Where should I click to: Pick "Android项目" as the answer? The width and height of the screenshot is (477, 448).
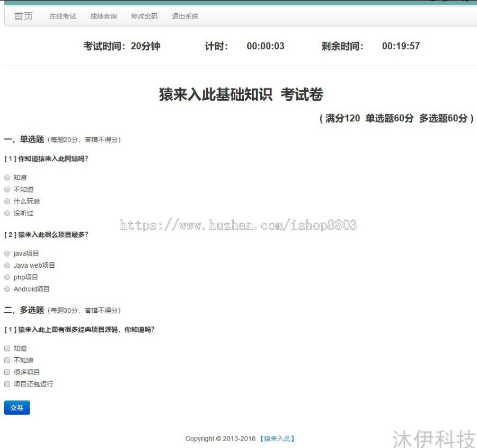pos(7,289)
